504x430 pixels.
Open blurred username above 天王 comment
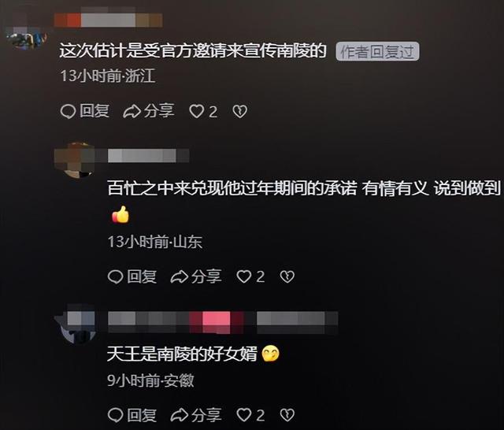point(223,322)
